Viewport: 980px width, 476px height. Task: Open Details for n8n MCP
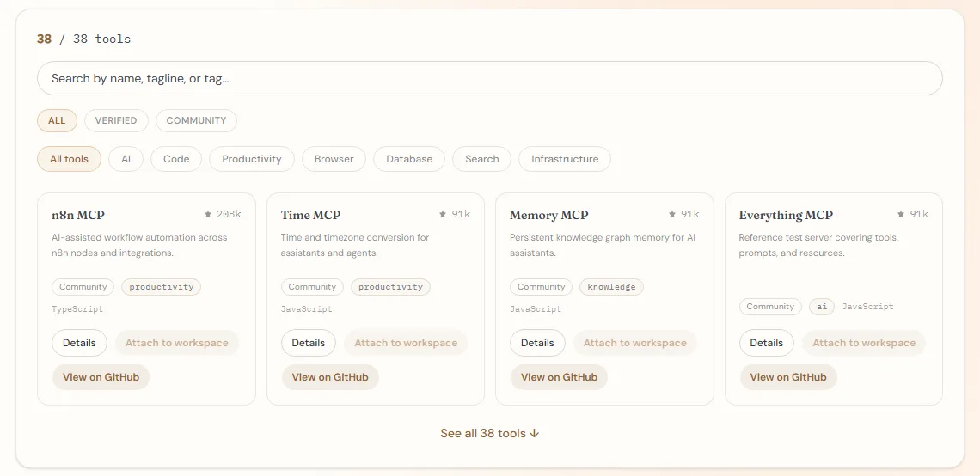[x=79, y=343]
